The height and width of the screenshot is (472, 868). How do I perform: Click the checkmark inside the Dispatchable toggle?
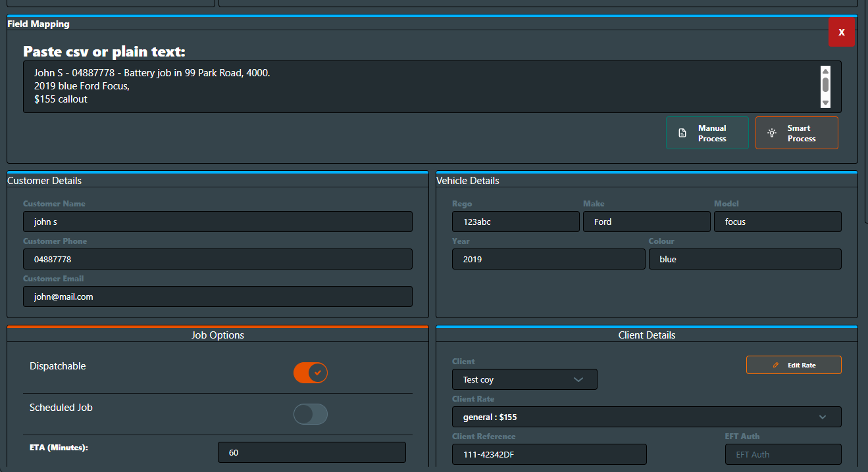(317, 373)
